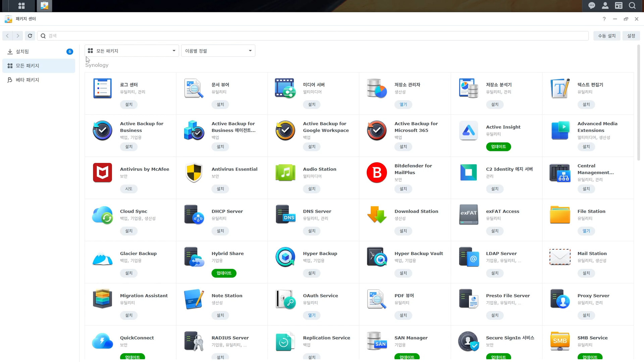Open the notifications chat bubble icon
The image size is (644, 362).
click(592, 6)
